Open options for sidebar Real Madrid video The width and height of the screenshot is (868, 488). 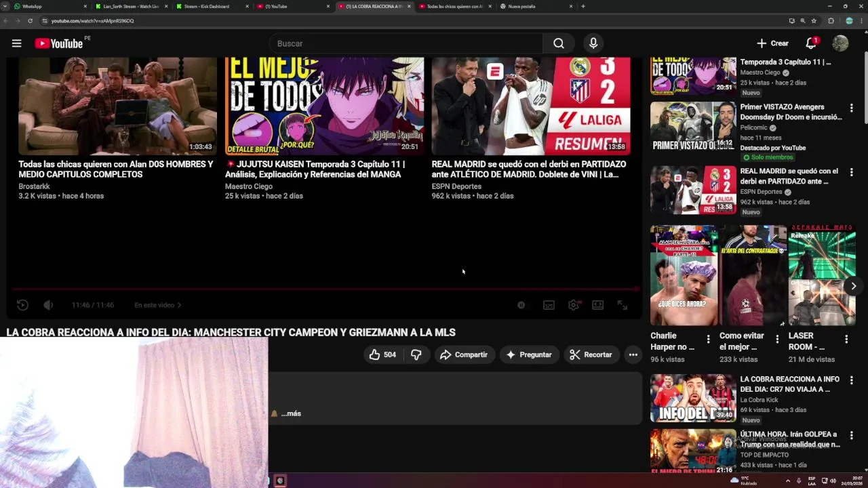pos(851,173)
